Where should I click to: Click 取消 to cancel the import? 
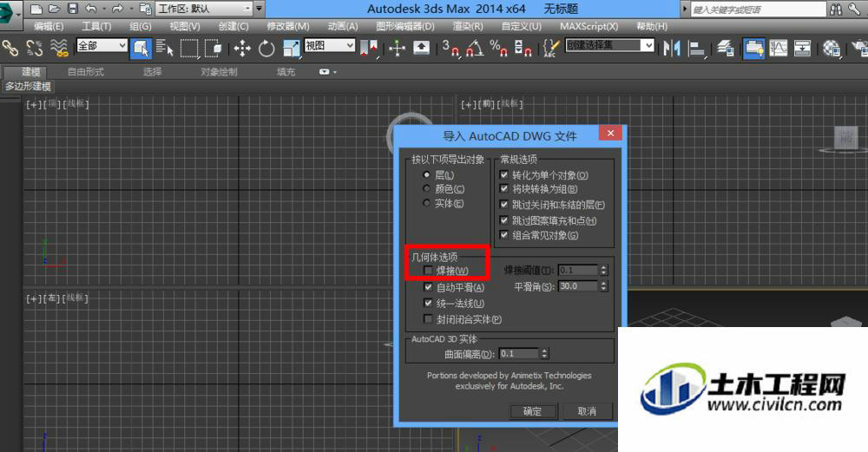click(588, 411)
